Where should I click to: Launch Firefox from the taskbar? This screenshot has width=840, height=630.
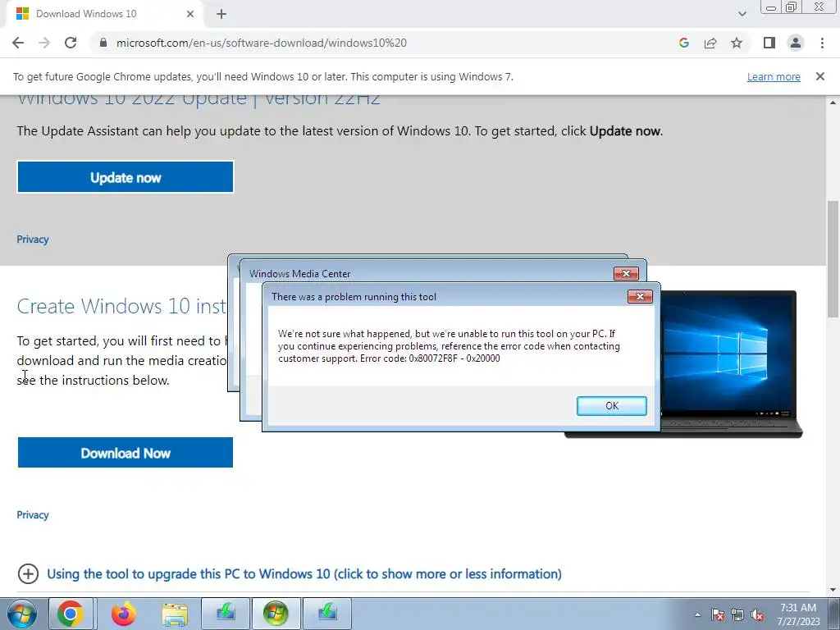tap(123, 614)
